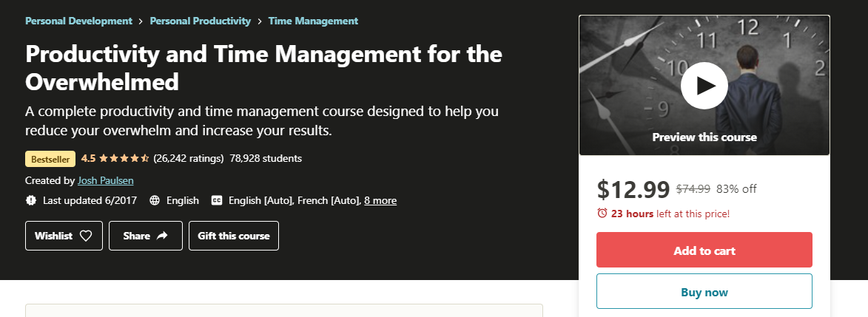This screenshot has width=868, height=317.
Task: Click the globe language icon
Action: (155, 200)
